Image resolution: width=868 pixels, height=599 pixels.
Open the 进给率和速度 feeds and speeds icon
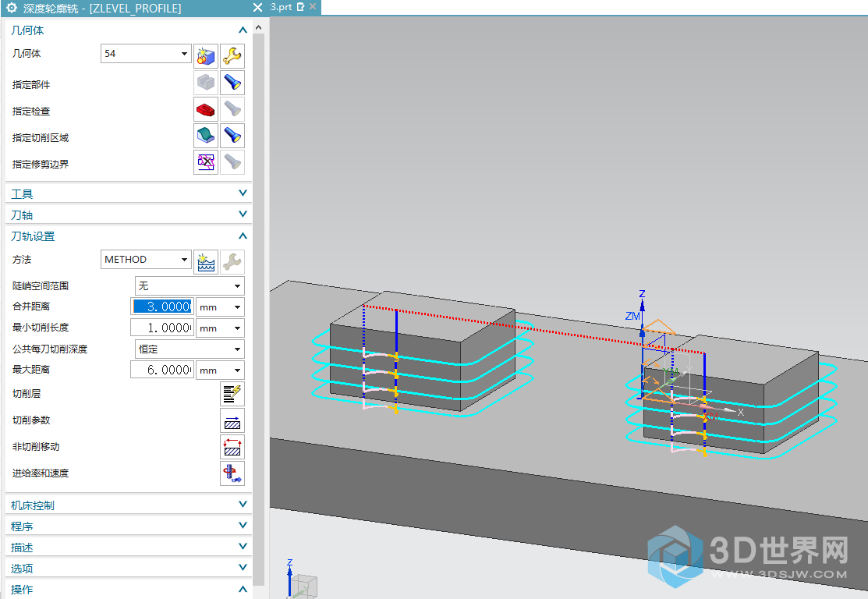232,473
